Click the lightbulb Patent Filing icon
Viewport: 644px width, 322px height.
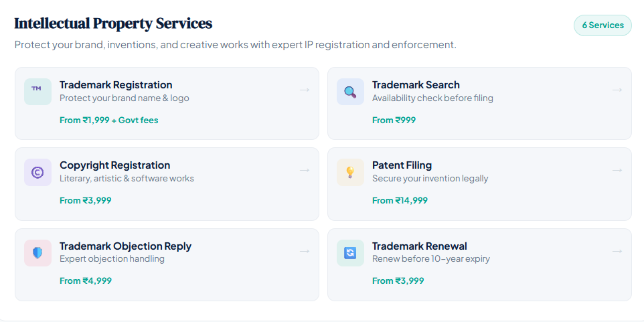(x=350, y=172)
